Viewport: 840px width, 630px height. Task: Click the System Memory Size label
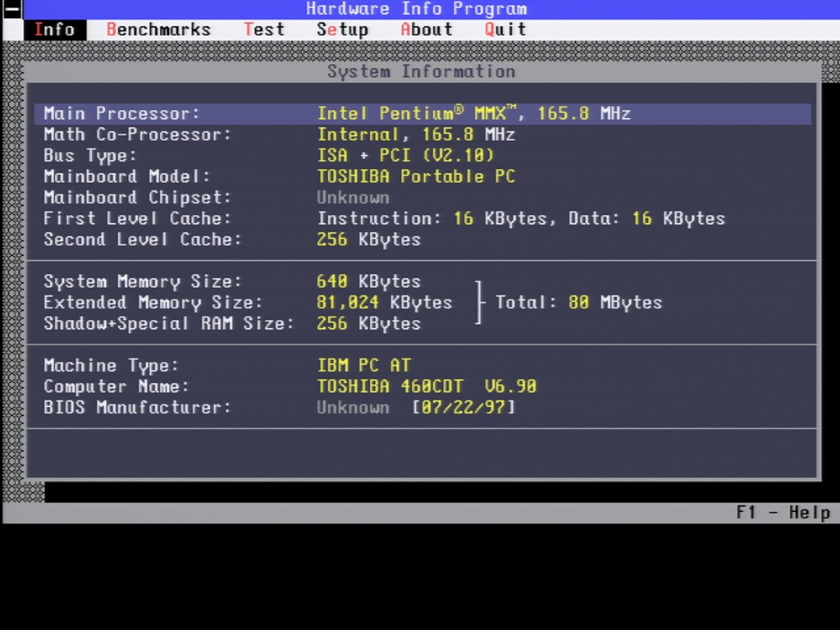(143, 282)
